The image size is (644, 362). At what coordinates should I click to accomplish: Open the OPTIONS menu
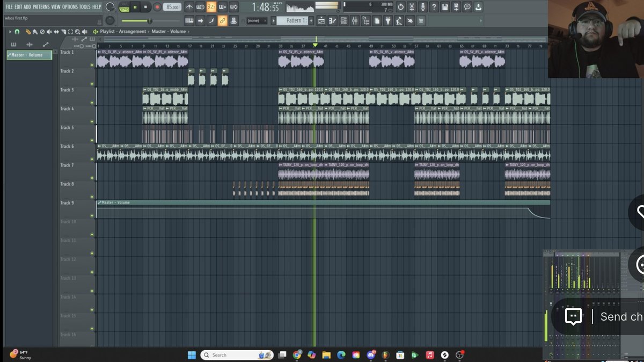70,7
